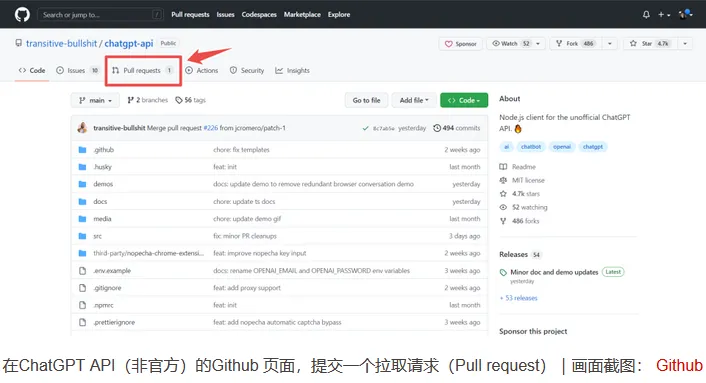Click the .github folder icon
Image resolution: width=706 pixels, height=383 pixels.
tap(82, 150)
